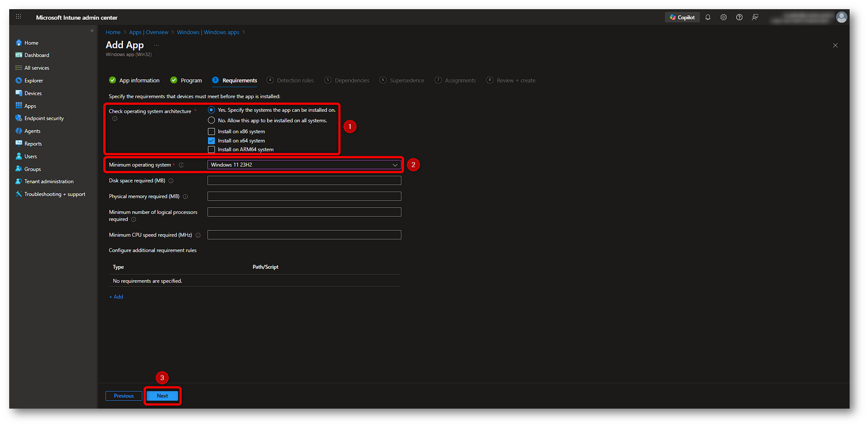
Task: Click the logical processors required input field
Action: pos(304,212)
